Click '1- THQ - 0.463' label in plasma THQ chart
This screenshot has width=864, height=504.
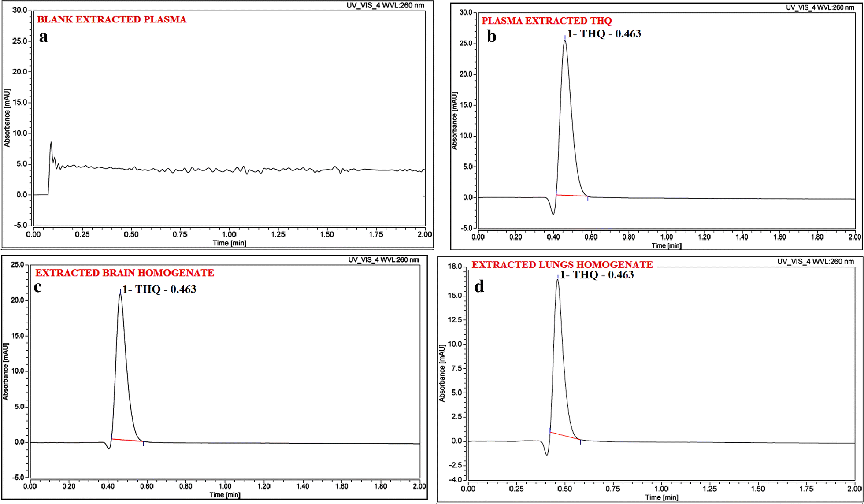pyautogui.click(x=604, y=34)
